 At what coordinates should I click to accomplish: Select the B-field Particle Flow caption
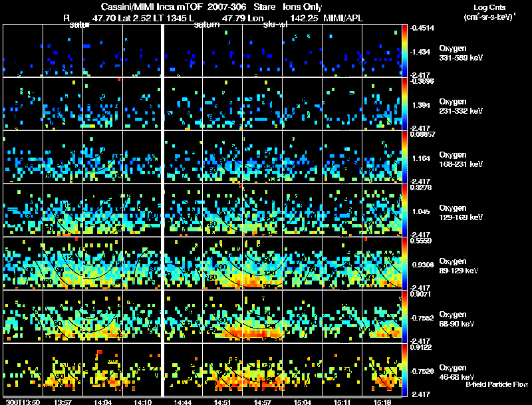[x=497, y=384]
